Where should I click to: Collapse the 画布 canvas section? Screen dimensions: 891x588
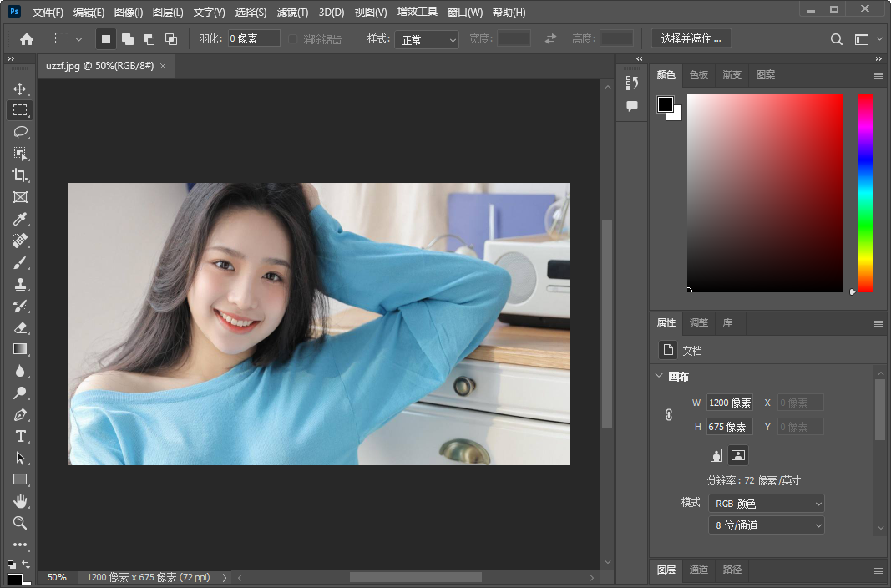tap(659, 376)
